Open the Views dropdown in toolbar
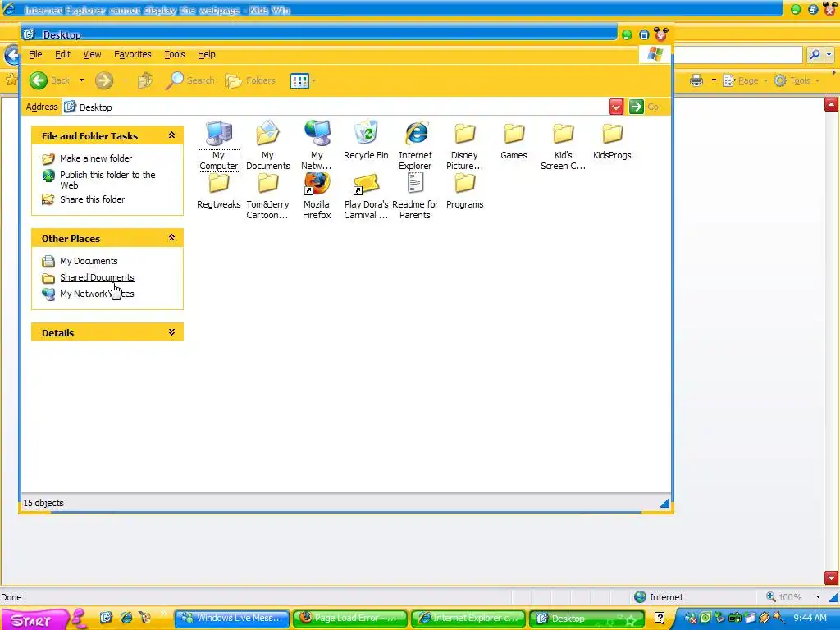 (303, 81)
